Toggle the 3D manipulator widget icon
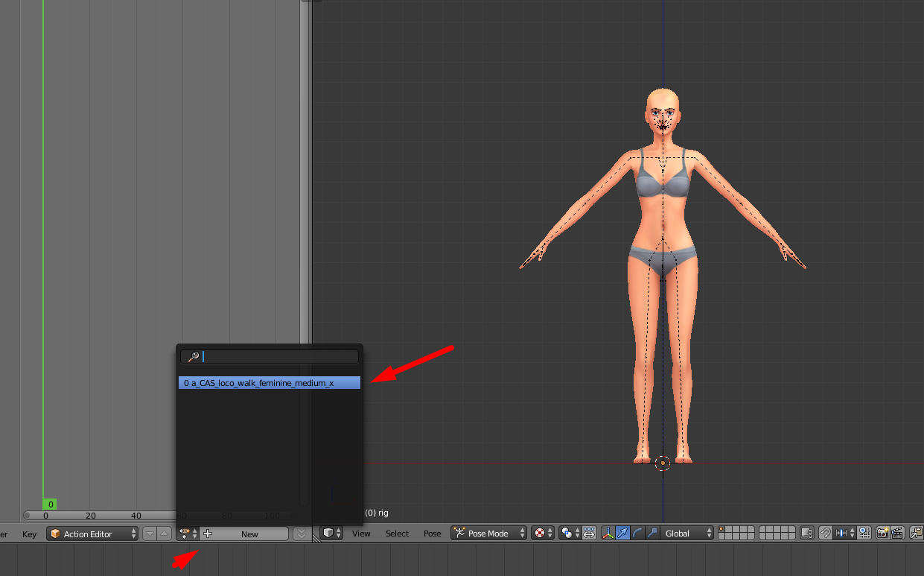Screen dimensions: 924x576 click(x=608, y=534)
